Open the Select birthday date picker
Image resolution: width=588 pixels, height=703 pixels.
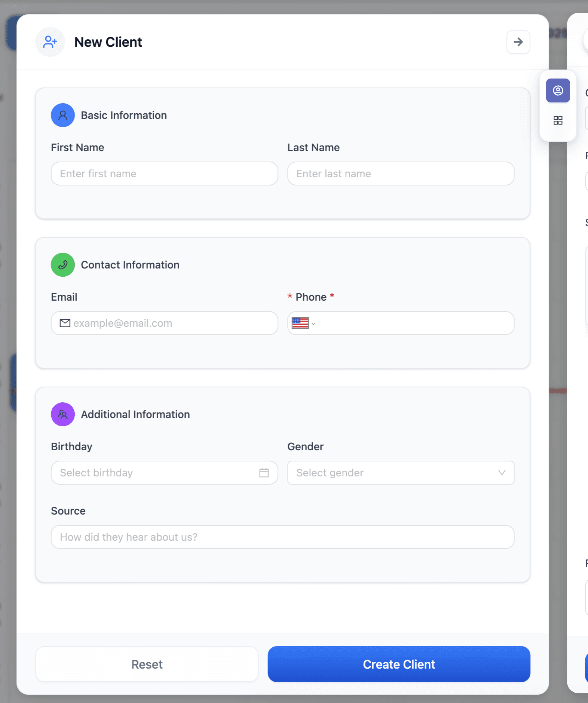(x=157, y=473)
